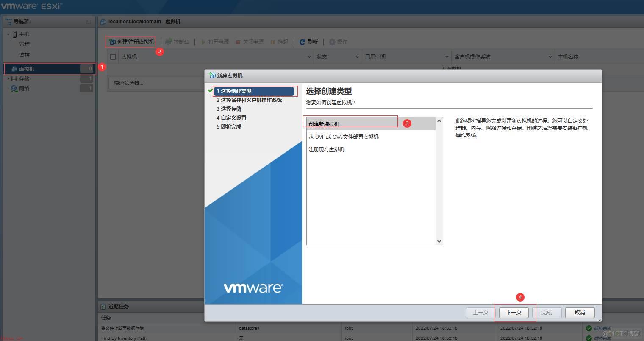This screenshot has height=341, width=644.
Task: Click the down arrow of the creation type list scrollbar
Action: pos(439,241)
